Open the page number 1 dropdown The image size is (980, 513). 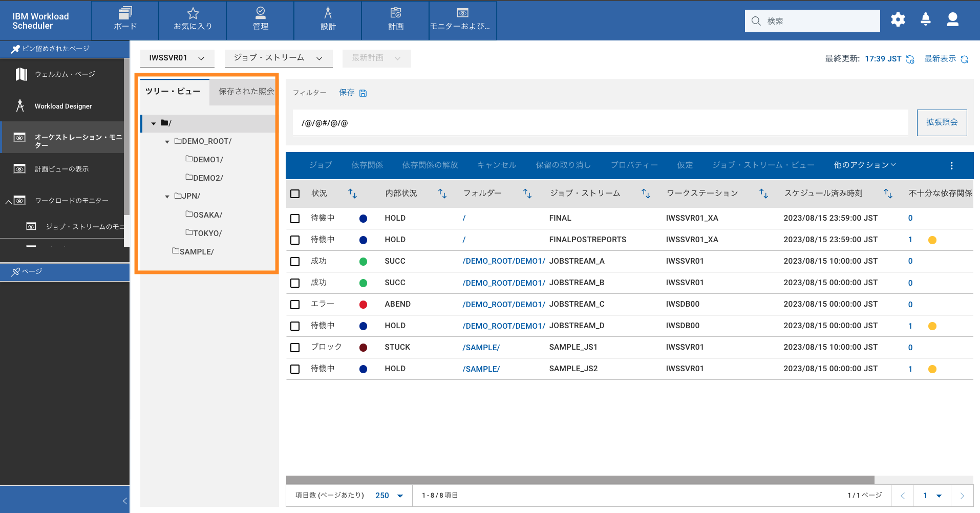click(x=932, y=496)
